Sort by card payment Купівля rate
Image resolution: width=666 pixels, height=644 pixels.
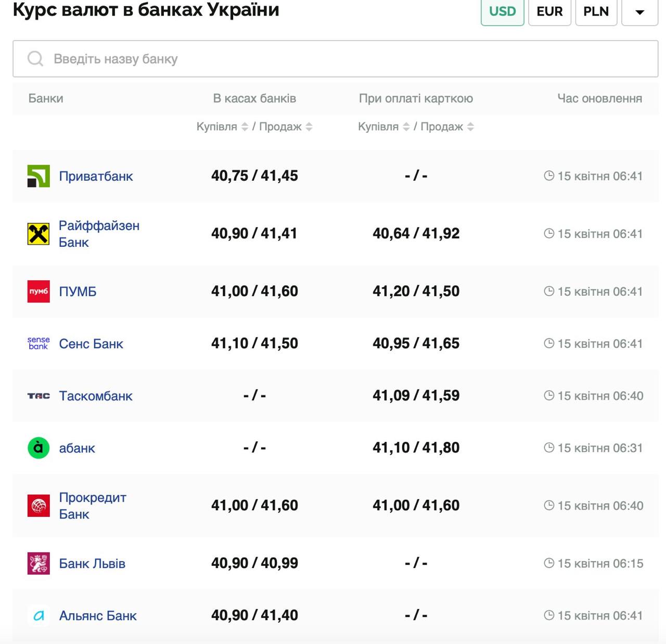[x=406, y=127]
